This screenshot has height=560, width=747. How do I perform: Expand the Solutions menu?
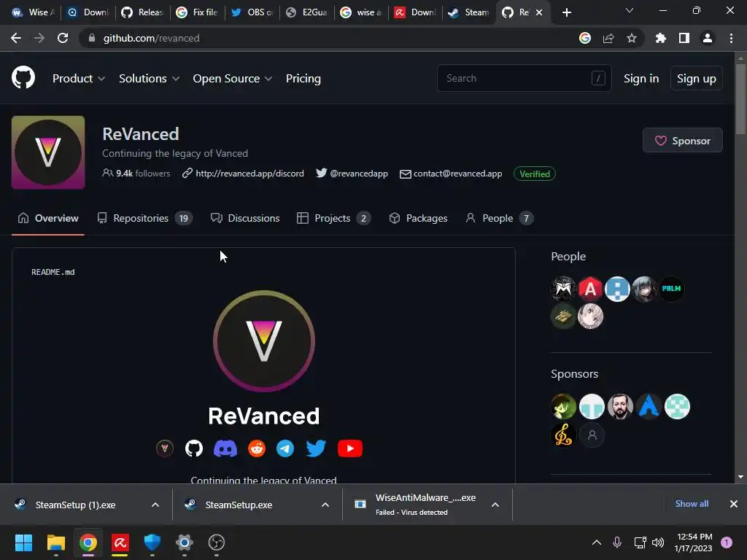149,79
